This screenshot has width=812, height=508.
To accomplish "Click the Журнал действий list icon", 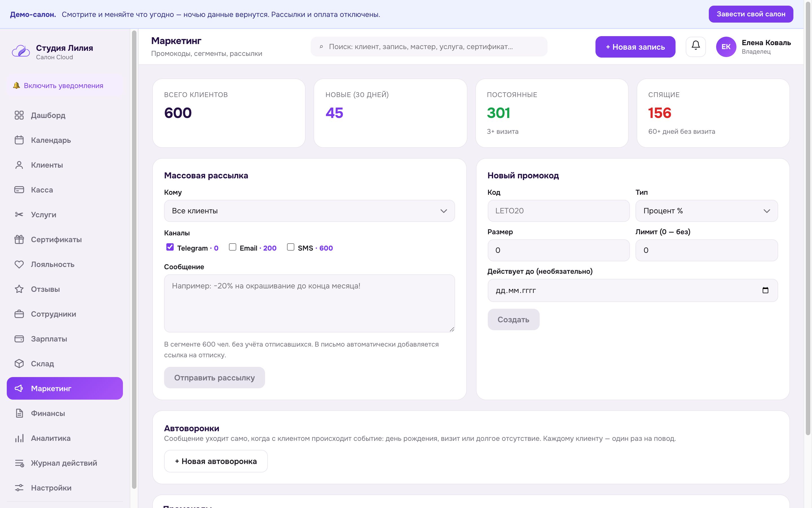I will pos(19,463).
